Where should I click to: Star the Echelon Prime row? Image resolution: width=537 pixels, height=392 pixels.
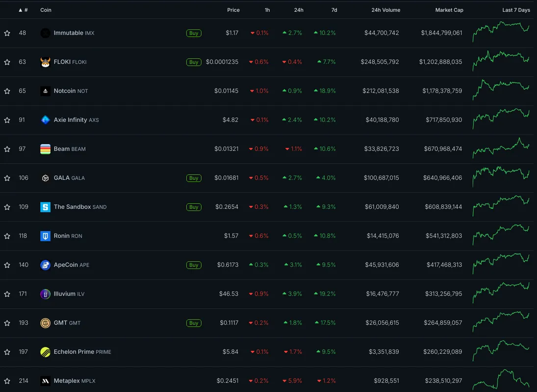(7, 352)
